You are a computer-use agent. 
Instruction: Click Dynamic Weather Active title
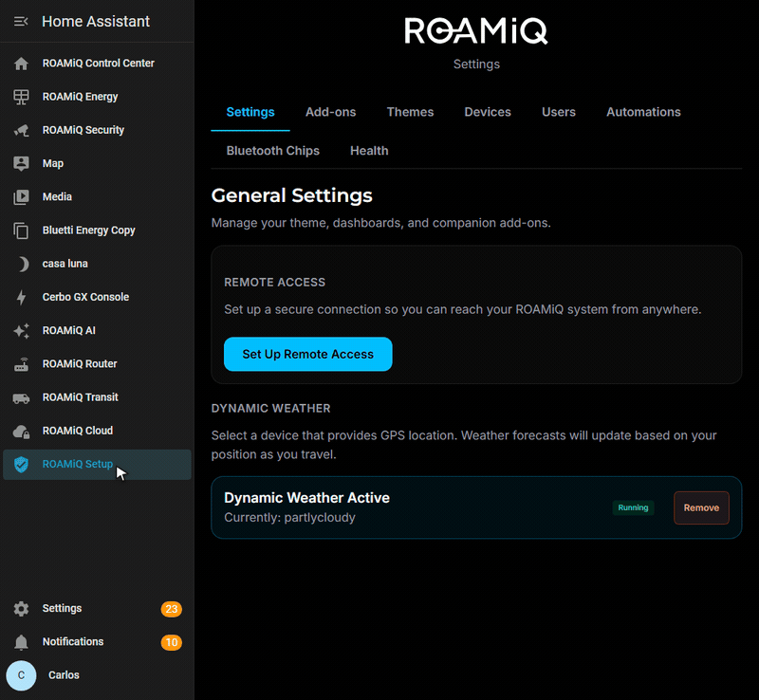point(306,498)
